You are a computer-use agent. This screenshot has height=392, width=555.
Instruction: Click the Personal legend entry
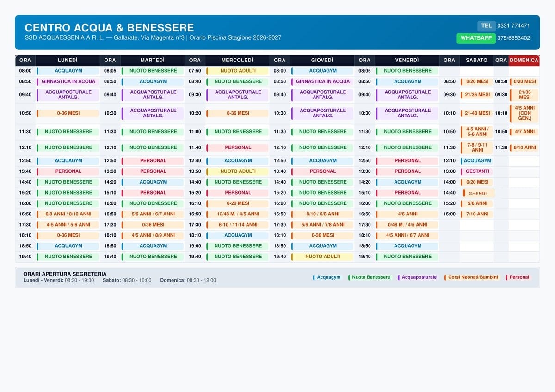518,277
